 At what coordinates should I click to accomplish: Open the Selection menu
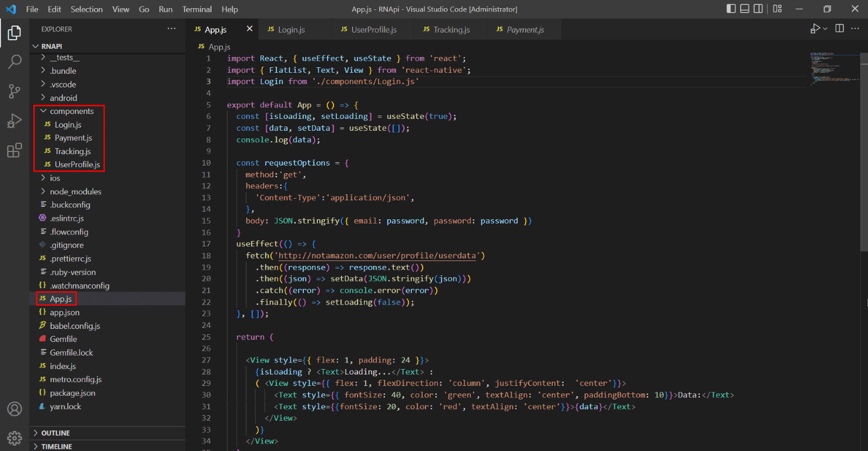click(x=86, y=9)
